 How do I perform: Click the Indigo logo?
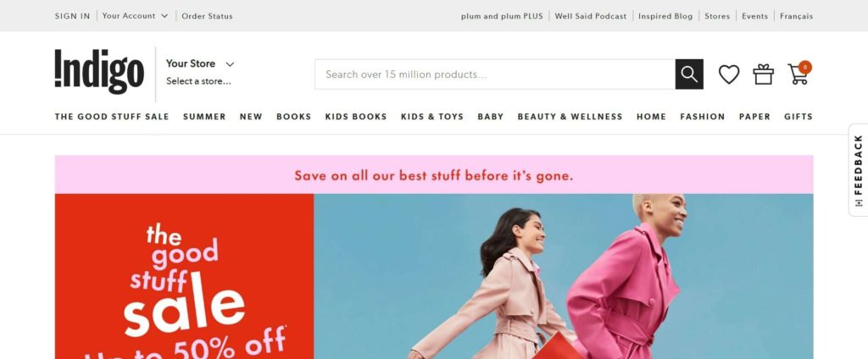point(100,72)
